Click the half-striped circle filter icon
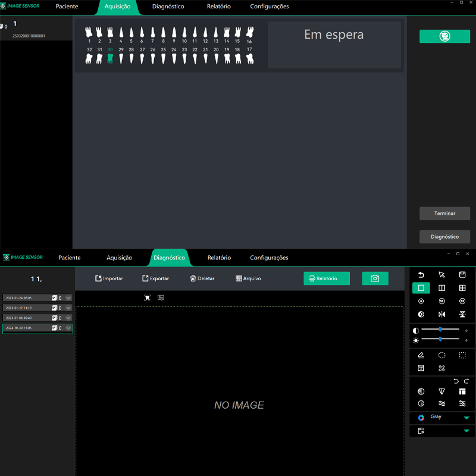 (421, 392)
